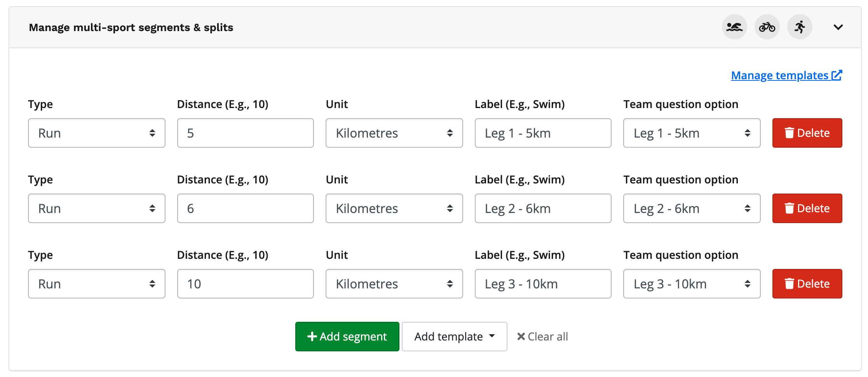The height and width of the screenshot is (377, 868).
Task: Click the Leg 2 - 6km label field
Action: (543, 208)
